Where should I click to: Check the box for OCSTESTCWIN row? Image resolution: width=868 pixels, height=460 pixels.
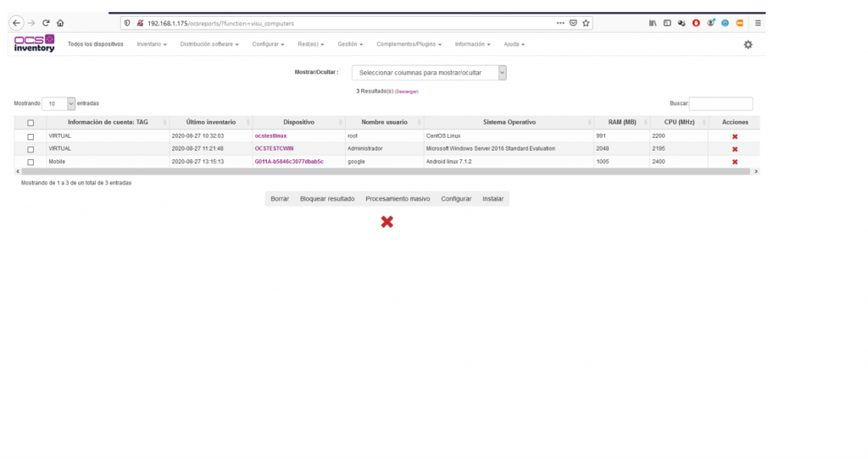[31, 149]
